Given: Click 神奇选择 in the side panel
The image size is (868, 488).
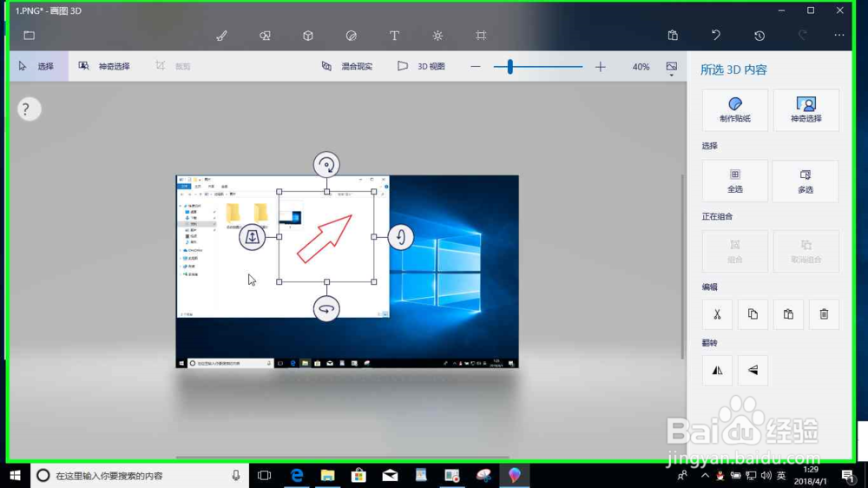Looking at the screenshot, I should click(x=806, y=109).
